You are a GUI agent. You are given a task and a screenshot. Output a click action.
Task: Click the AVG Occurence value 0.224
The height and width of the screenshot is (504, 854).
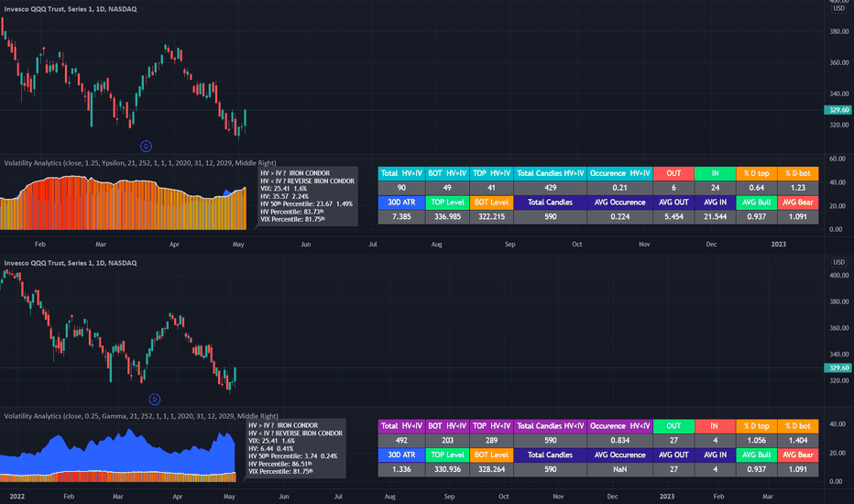click(619, 216)
